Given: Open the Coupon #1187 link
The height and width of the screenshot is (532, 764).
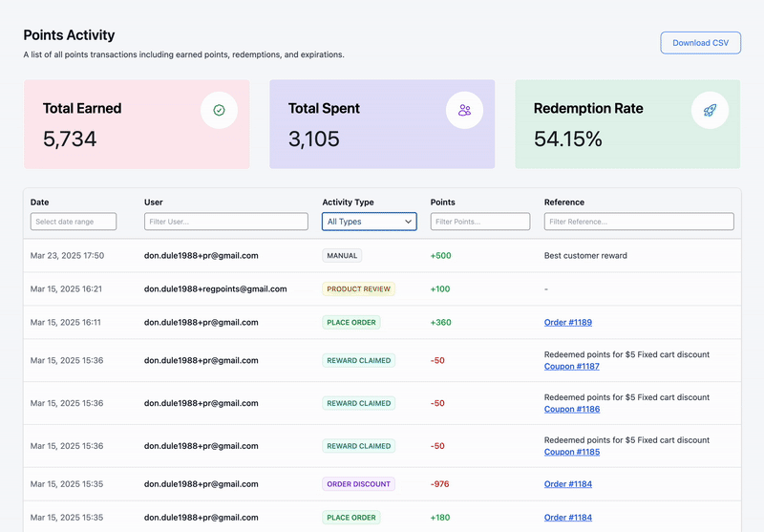Looking at the screenshot, I should tap(571, 367).
